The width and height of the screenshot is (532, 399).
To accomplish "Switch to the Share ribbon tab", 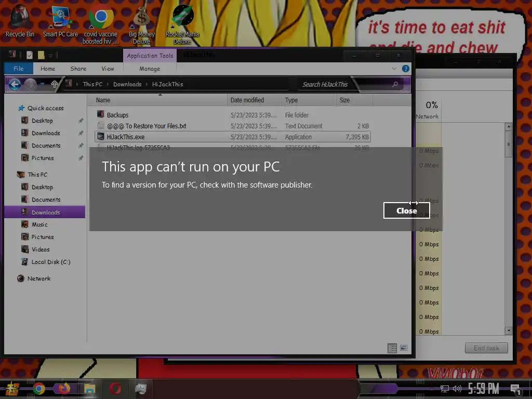I will tap(78, 69).
